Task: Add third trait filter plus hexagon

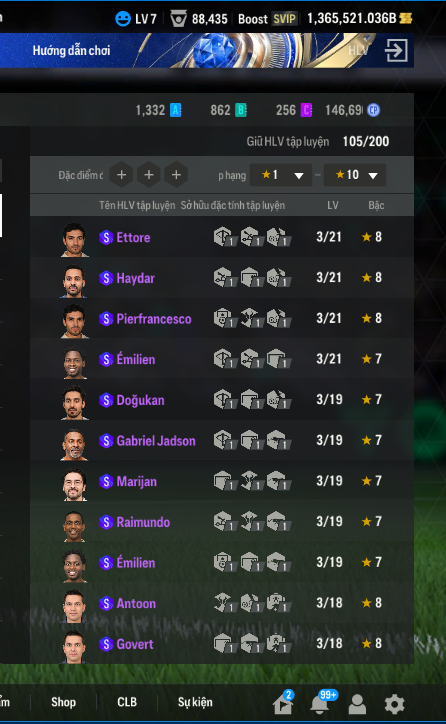Action: pyautogui.click(x=176, y=175)
